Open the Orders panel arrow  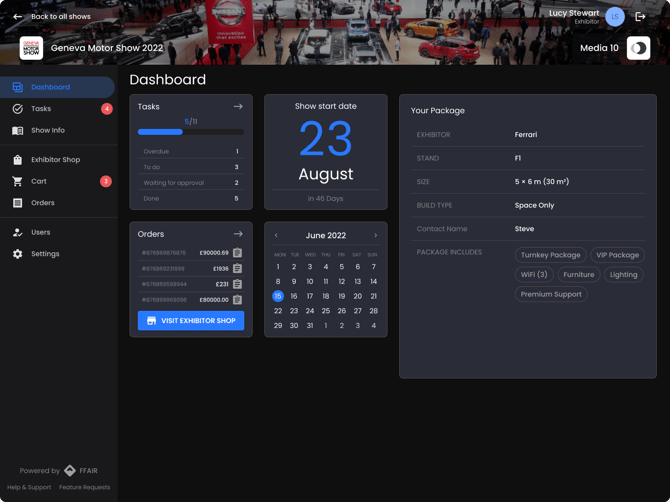(238, 234)
